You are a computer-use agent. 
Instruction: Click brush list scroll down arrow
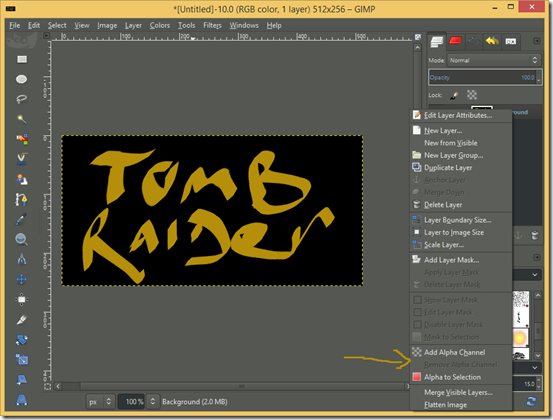click(538, 355)
